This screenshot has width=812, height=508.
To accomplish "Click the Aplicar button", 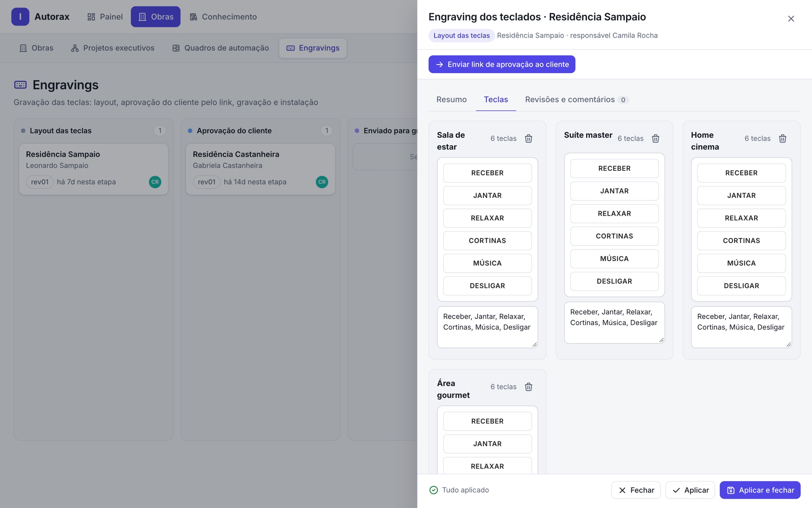I will click(690, 490).
